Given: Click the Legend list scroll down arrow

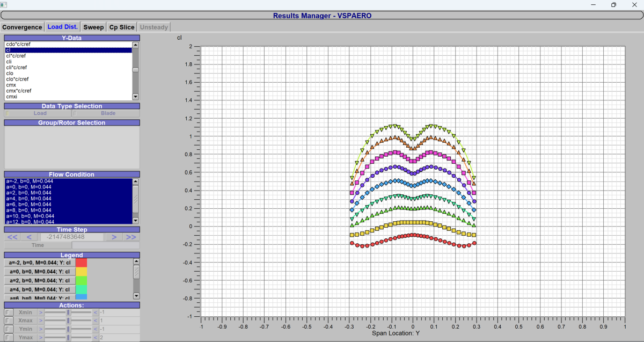Looking at the screenshot, I should (136, 296).
